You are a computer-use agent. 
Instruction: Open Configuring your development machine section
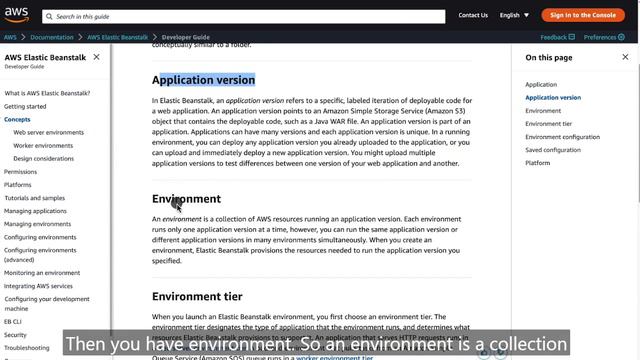(47, 304)
